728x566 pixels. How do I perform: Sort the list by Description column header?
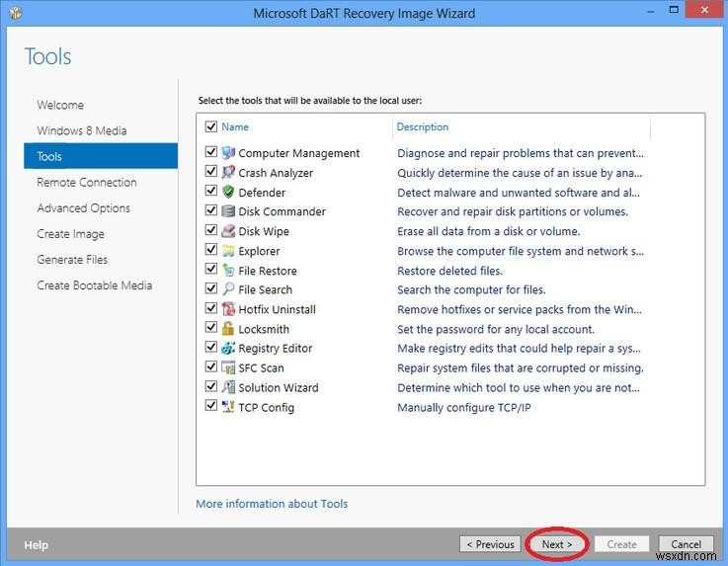423,126
